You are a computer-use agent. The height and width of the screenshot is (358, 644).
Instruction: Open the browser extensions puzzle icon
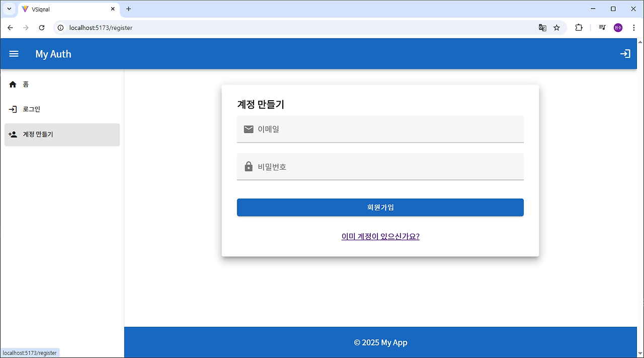579,28
